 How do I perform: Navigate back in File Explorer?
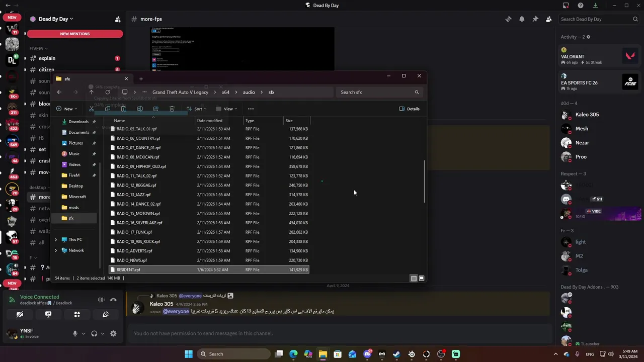click(x=59, y=92)
